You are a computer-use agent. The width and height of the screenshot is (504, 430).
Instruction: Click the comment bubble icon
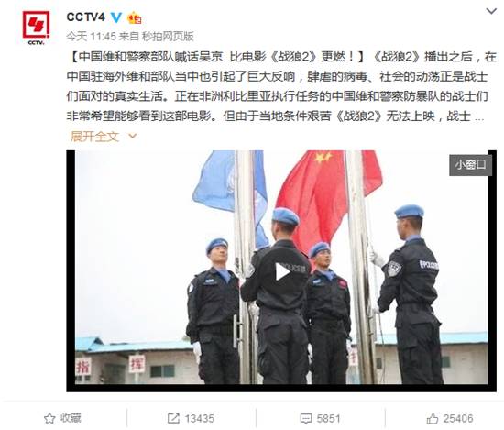click(x=306, y=419)
